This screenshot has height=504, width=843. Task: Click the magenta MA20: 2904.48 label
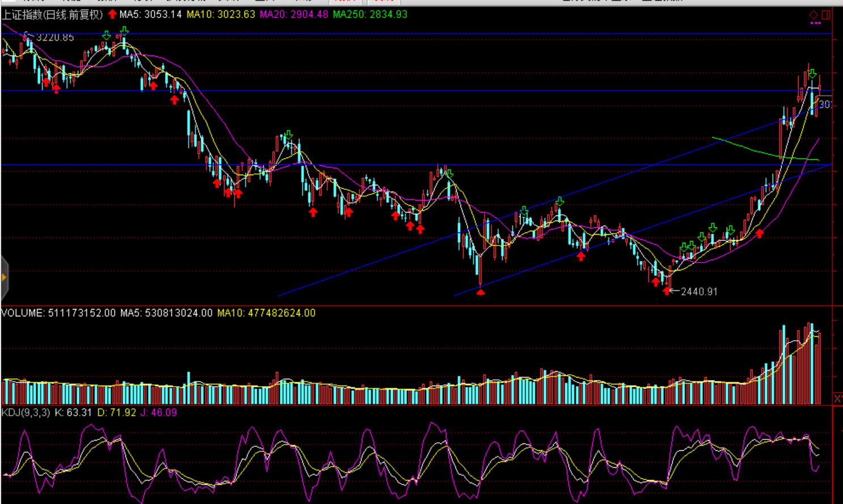[294, 14]
